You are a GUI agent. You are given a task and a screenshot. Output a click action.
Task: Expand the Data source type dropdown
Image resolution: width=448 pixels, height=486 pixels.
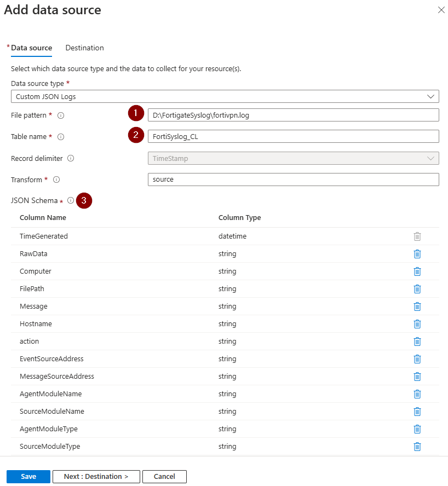(x=225, y=96)
